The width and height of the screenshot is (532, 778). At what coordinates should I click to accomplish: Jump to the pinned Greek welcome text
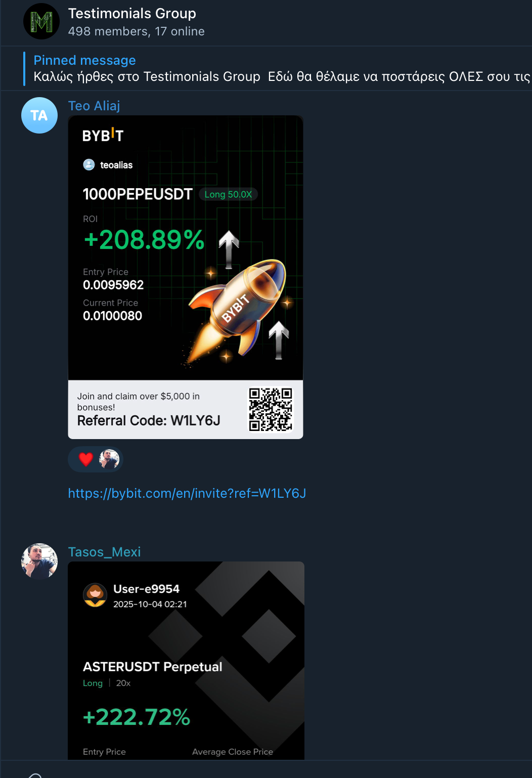coord(282,76)
